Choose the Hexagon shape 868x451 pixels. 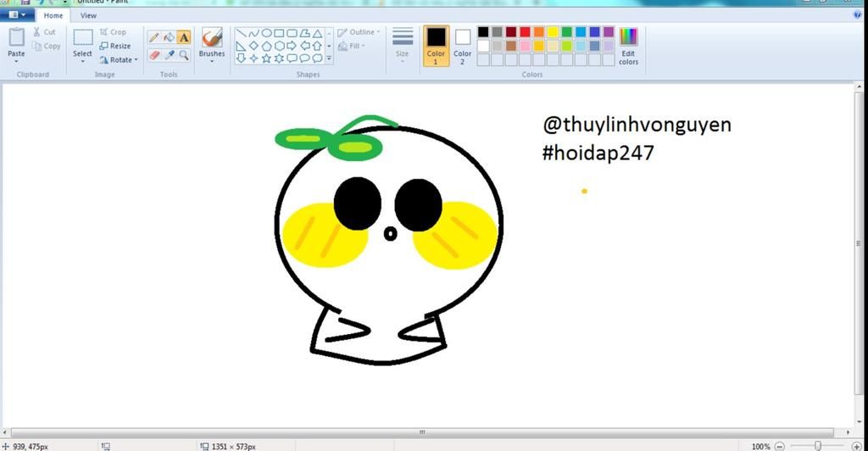279,46
